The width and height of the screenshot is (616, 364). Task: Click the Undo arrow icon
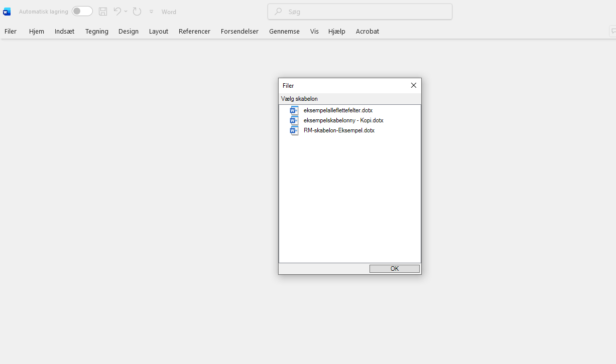click(x=117, y=12)
